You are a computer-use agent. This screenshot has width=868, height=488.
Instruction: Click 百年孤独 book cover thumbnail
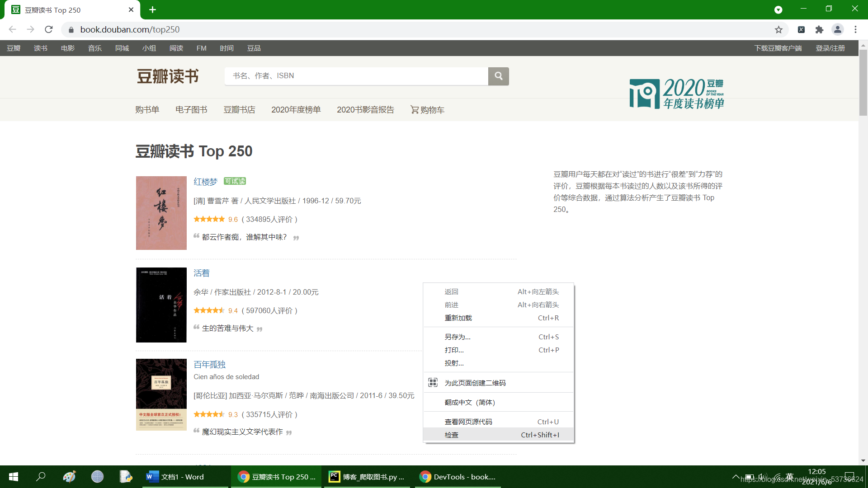(x=161, y=394)
